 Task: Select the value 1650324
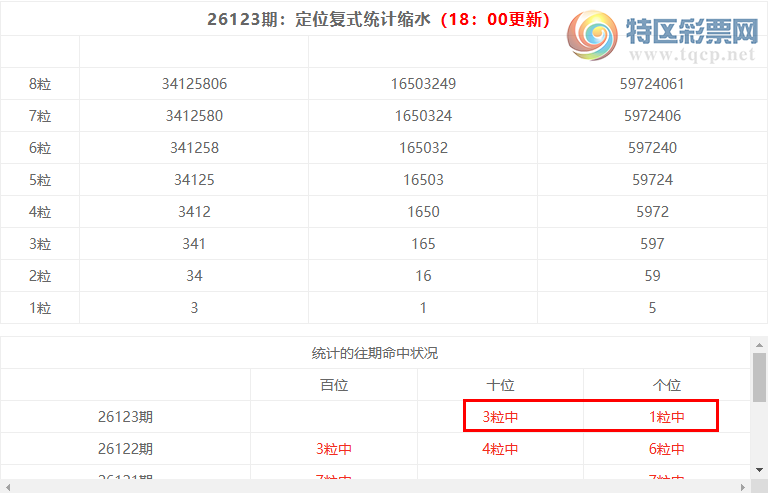point(423,116)
